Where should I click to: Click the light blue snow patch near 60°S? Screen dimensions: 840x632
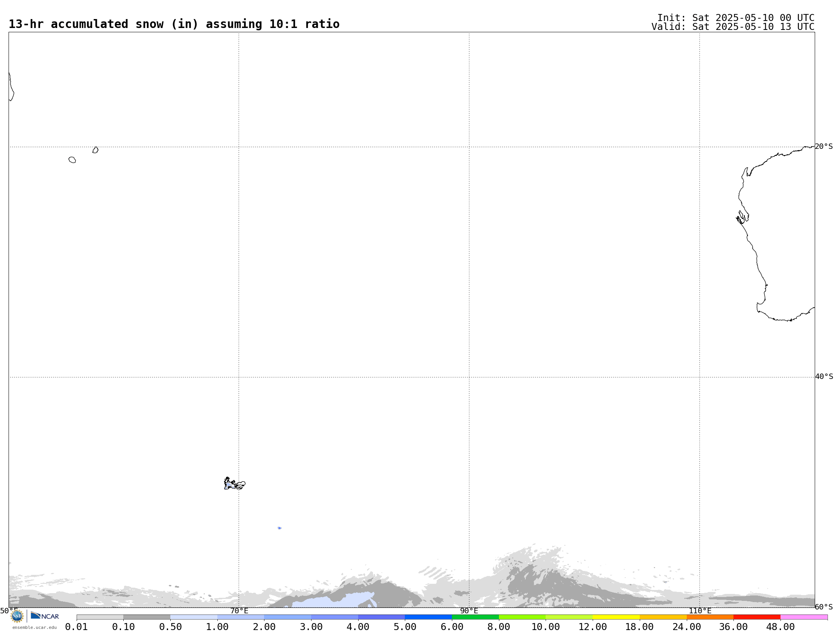point(334,600)
